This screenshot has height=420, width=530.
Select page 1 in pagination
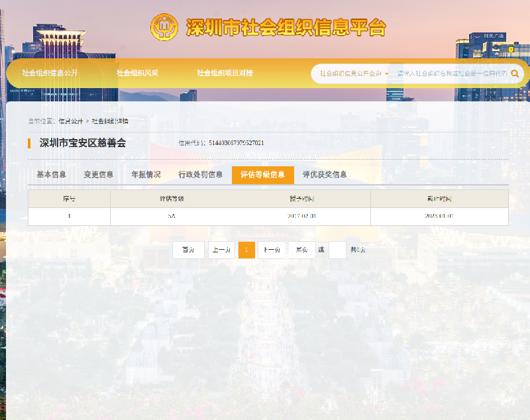point(246,250)
